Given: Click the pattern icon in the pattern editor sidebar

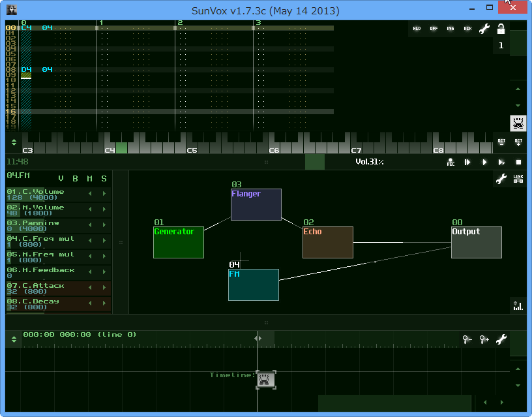Looking at the screenshot, I should click(x=518, y=123).
